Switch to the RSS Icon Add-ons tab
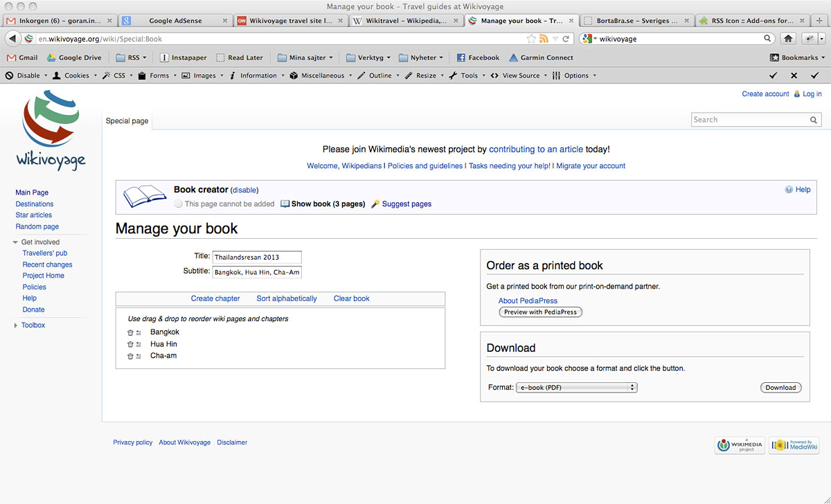The width and height of the screenshot is (831, 504). click(x=751, y=21)
